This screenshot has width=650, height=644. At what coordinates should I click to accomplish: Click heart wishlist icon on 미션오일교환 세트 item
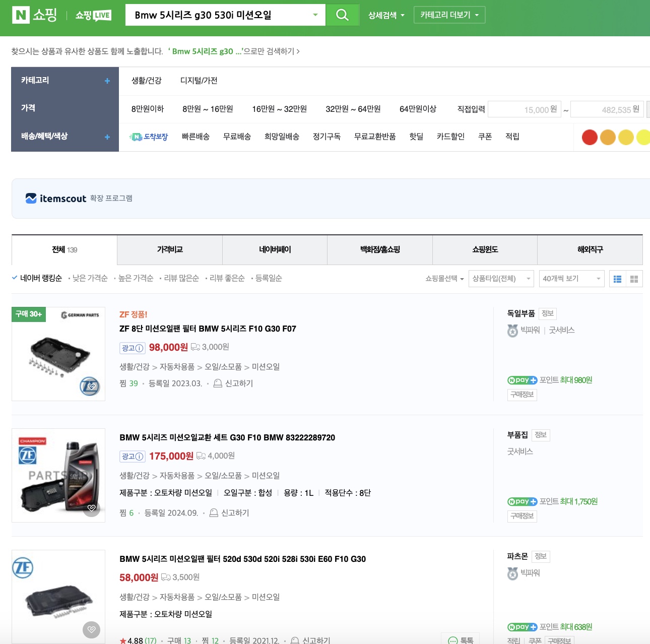click(x=91, y=508)
